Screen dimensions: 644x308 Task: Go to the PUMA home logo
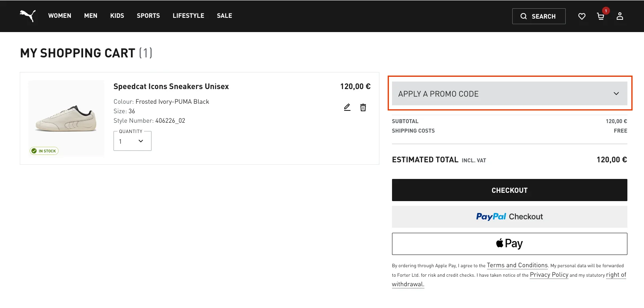click(28, 16)
